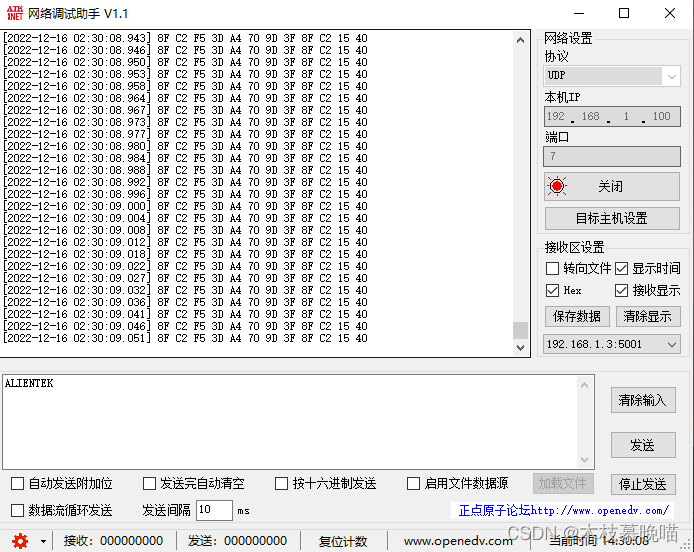Expand the 192.168.1.3:5001 target dropdown
Viewport: 694px width, 552px height.
(x=611, y=344)
